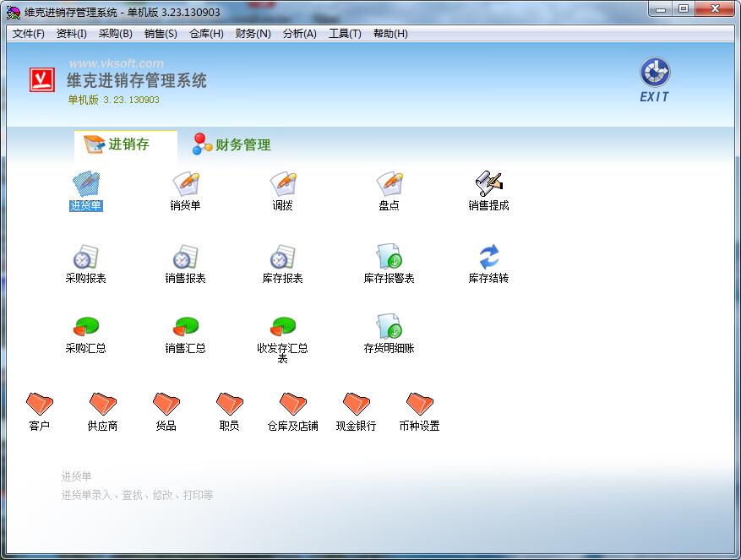Screen dimensions: 741x560
Task: Switch to the 财务管理 tab
Action: coord(232,144)
